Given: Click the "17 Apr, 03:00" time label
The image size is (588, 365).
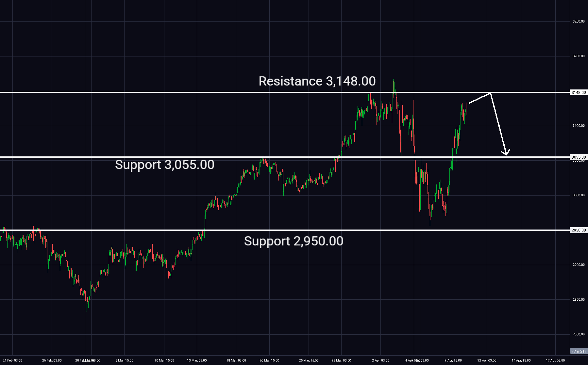Looking at the screenshot, I should 555,360.
